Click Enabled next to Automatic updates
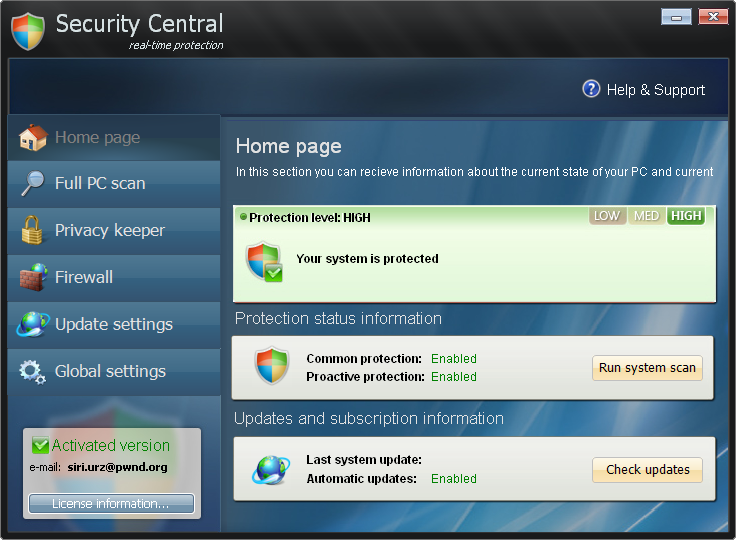 (454, 478)
